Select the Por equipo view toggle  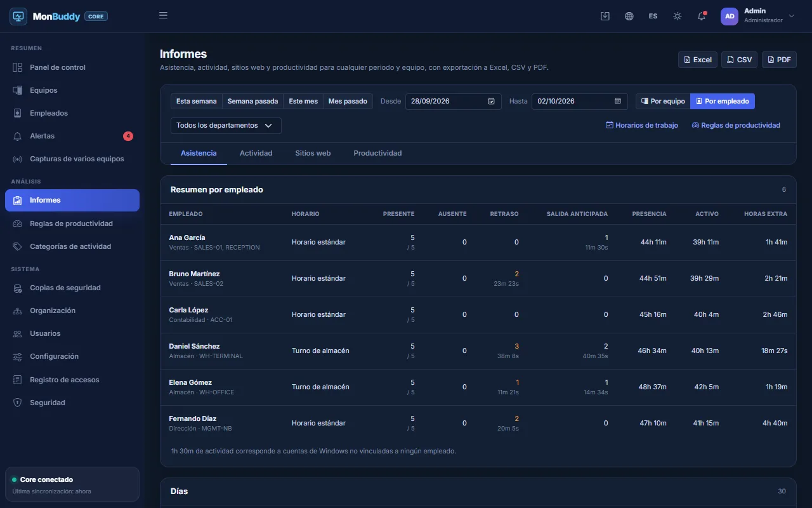(663, 102)
